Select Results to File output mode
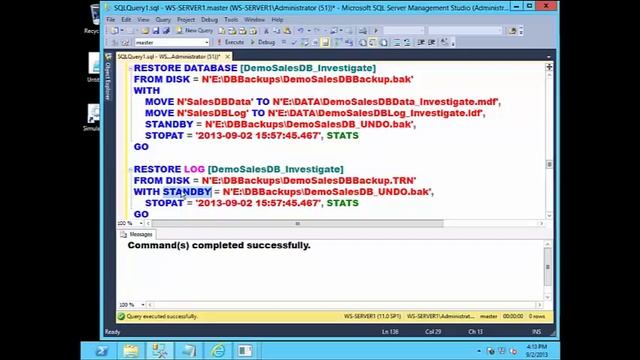This screenshot has width=640, height=360. [383, 42]
